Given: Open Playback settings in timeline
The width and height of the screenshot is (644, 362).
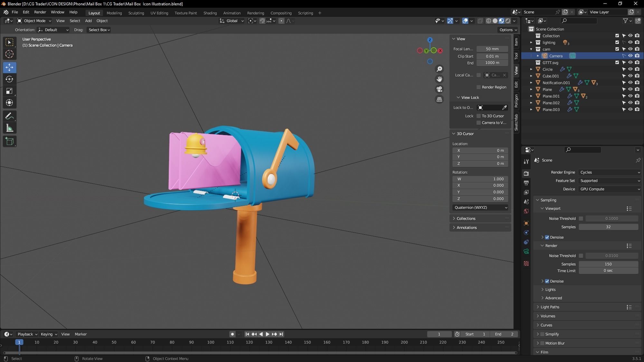Looking at the screenshot, I should click(x=27, y=334).
